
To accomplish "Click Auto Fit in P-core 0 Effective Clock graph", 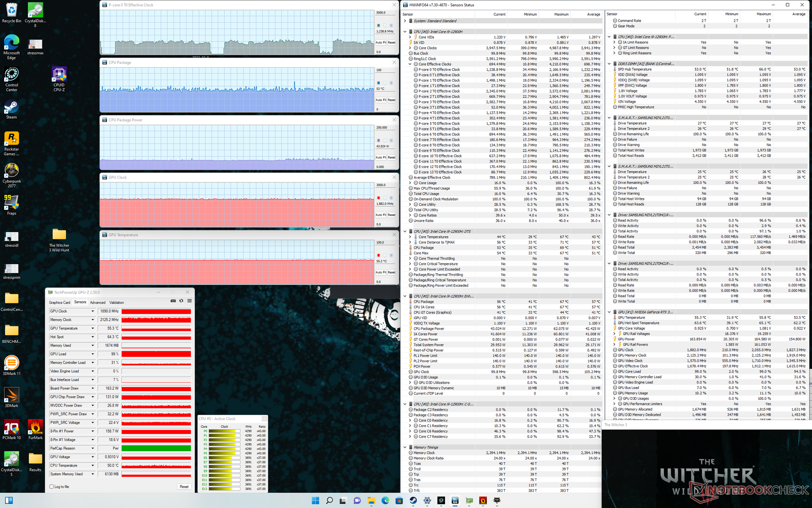I will click(381, 42).
